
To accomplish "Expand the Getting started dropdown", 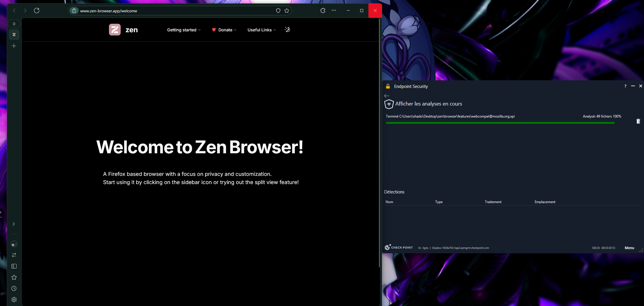I will pos(184,30).
